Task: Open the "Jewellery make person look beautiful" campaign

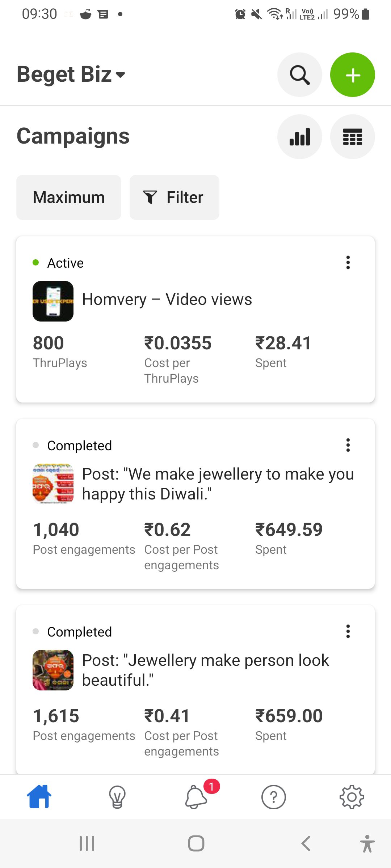Action: pos(205,670)
